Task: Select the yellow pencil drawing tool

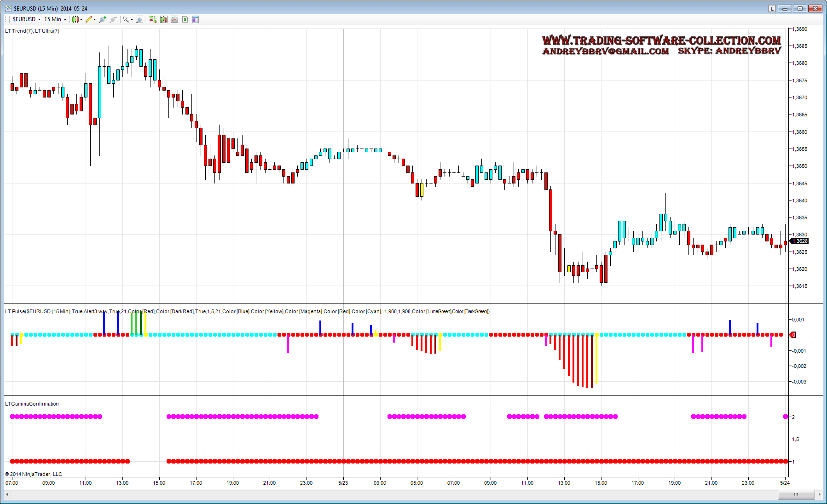Action: [89, 19]
